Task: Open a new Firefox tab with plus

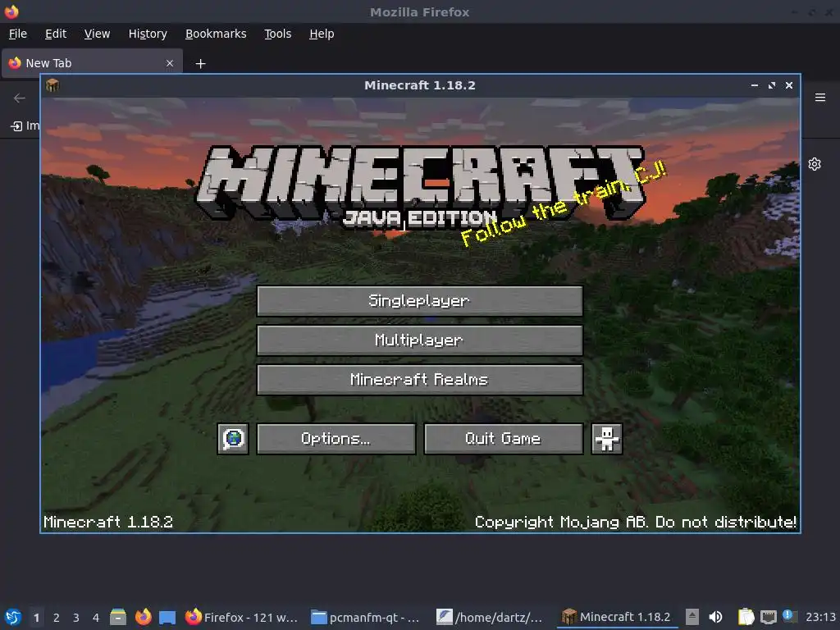Action: point(200,64)
